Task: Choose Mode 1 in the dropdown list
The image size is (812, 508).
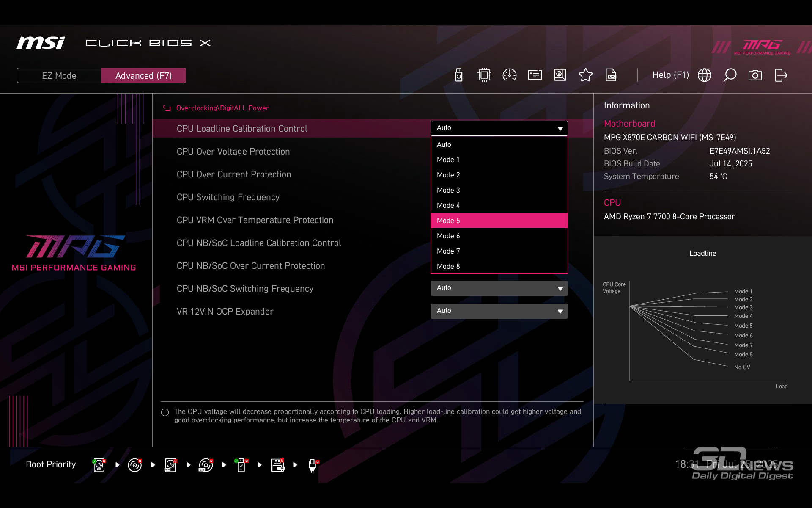Action: 499,160
